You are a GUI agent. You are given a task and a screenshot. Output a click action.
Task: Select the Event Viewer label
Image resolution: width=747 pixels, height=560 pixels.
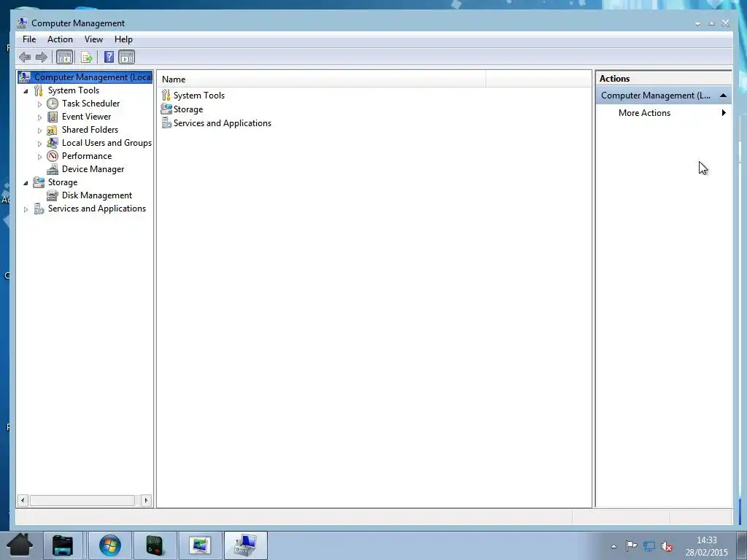coord(86,117)
